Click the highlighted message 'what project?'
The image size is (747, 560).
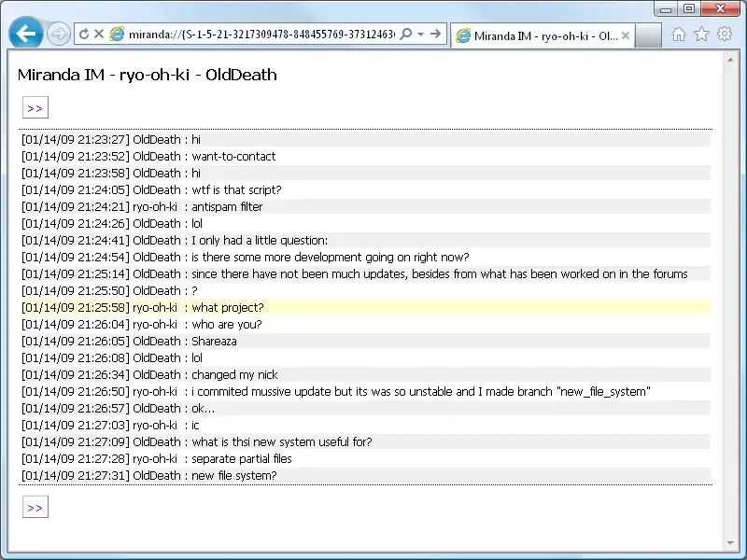coord(227,308)
